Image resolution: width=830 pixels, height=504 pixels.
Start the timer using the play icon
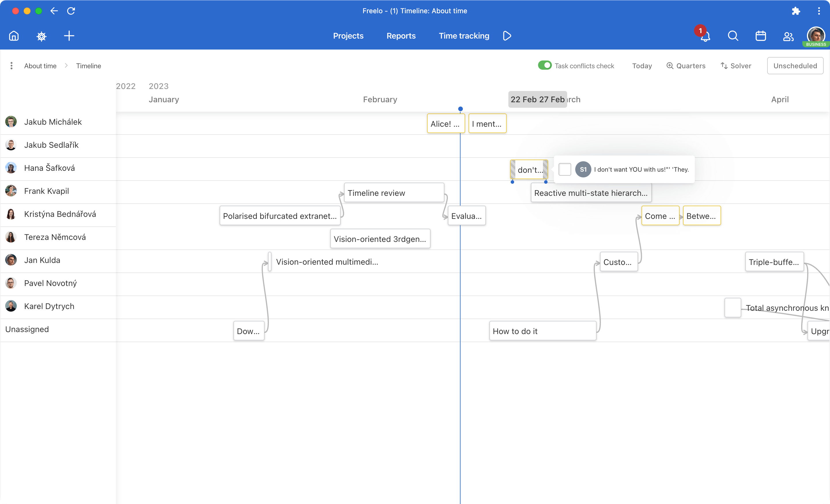507,36
